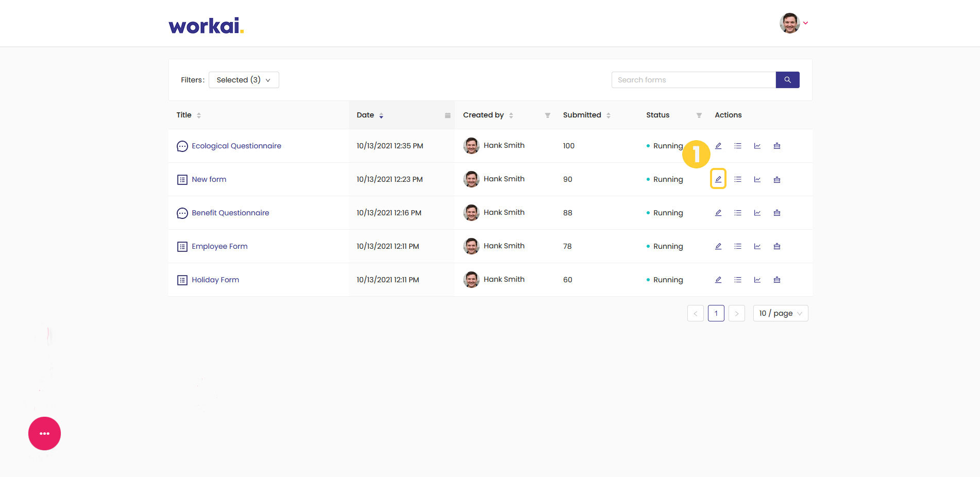
Task: Edit the Holiday Form
Action: pyautogui.click(x=718, y=280)
